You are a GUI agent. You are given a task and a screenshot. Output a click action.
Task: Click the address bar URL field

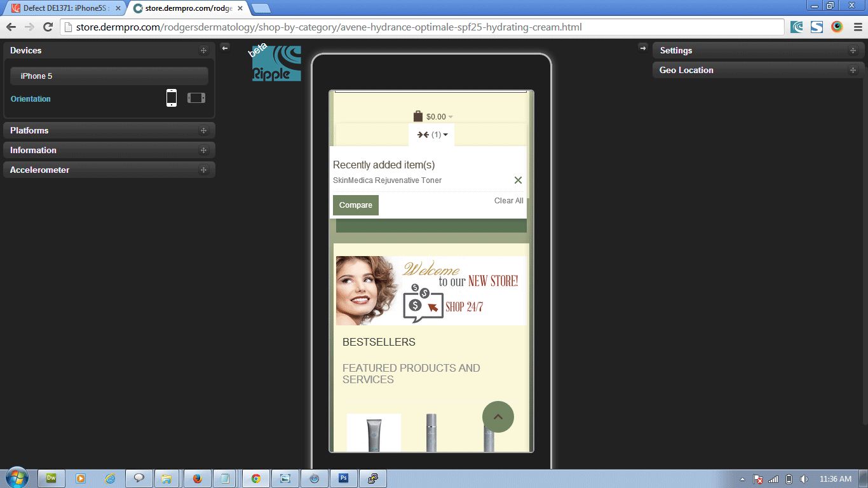click(x=423, y=27)
